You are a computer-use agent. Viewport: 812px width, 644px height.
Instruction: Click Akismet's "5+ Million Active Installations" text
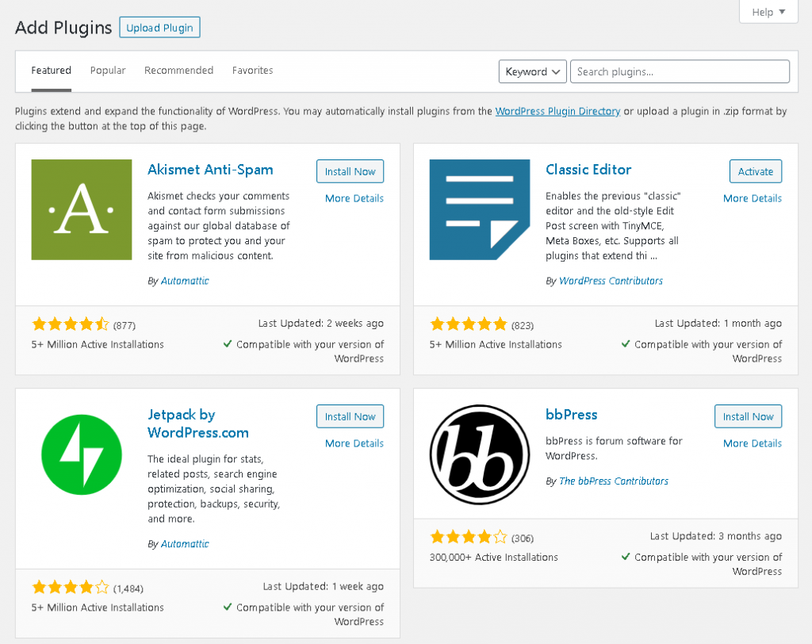98,344
